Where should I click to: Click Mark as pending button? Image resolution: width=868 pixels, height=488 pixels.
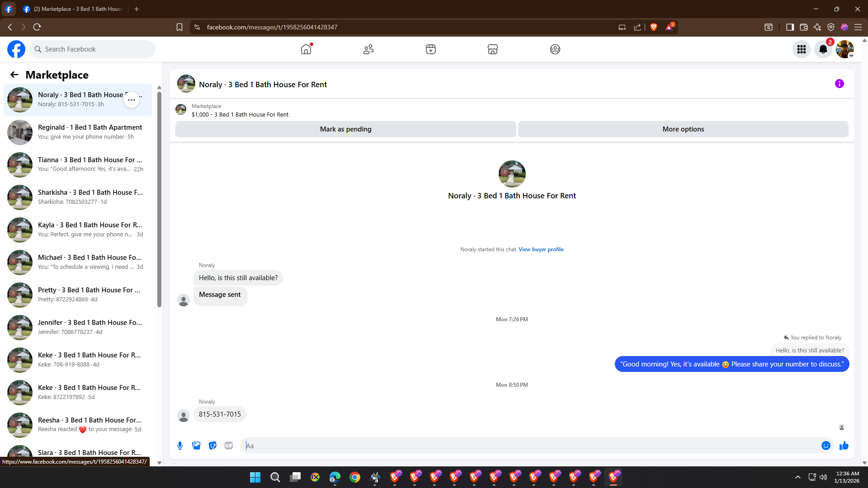click(345, 129)
